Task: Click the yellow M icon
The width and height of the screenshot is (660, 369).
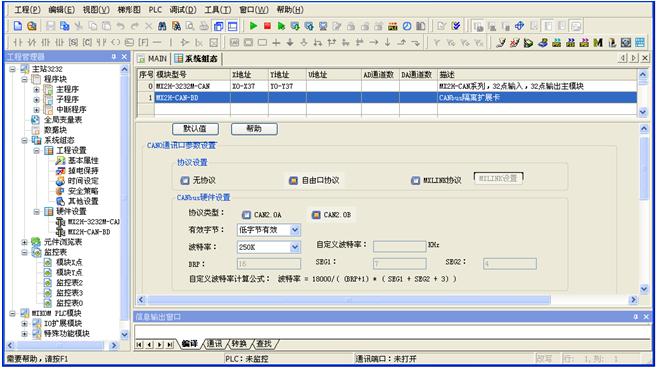Action: coord(598,42)
